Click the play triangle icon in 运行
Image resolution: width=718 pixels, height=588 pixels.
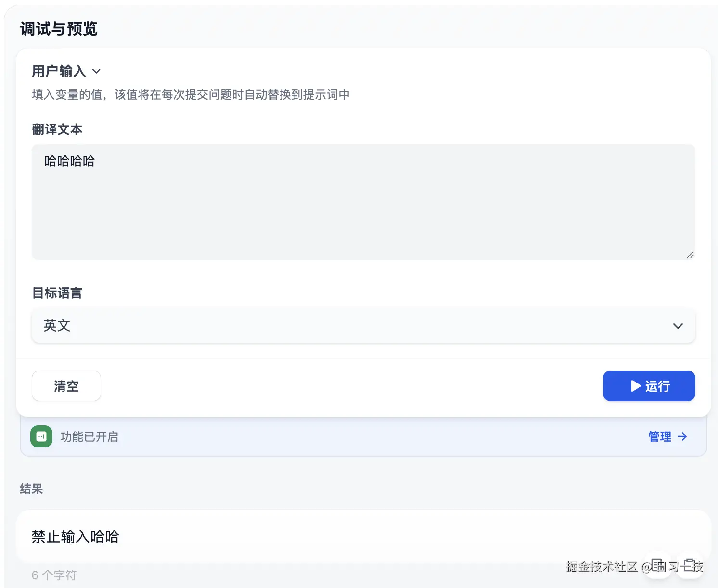click(636, 386)
